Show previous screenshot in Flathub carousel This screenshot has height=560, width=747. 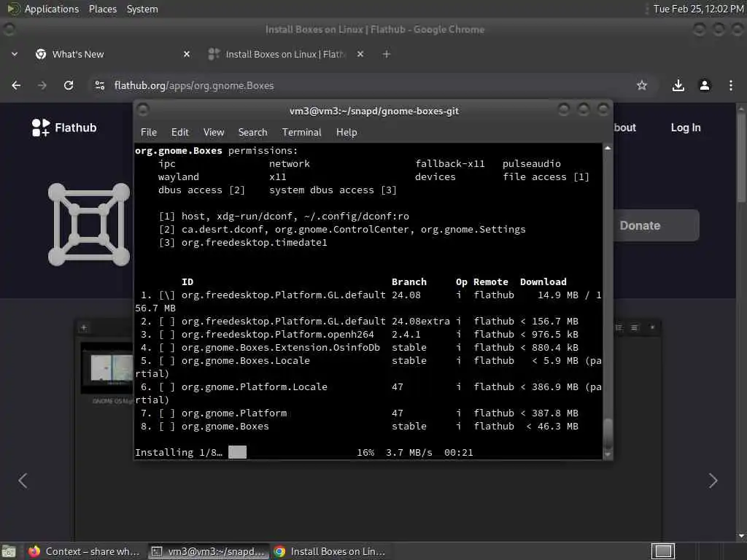(23, 481)
